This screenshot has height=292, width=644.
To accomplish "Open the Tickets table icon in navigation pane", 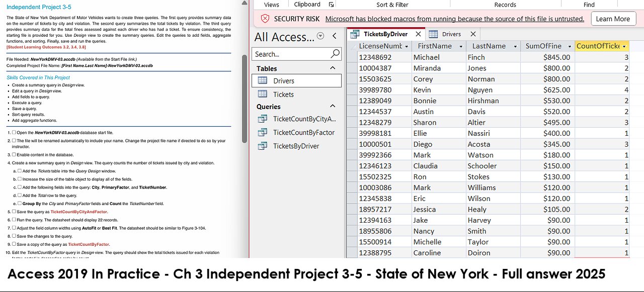I will coord(262,94).
